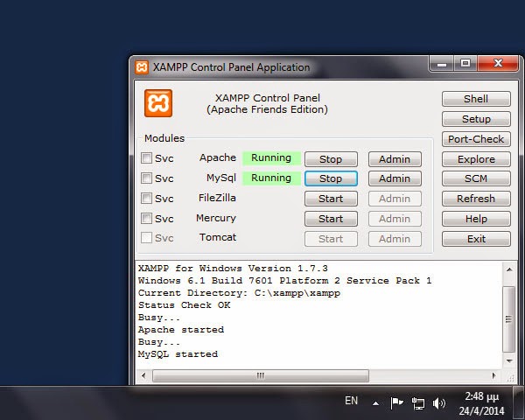Click the log horizontal scrollbar thumb
Viewport: 525px width, 420px height.
click(x=261, y=375)
